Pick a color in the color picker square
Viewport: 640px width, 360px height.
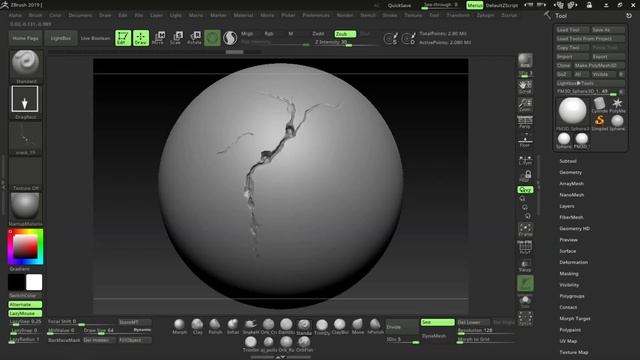pyautogui.click(x=25, y=247)
